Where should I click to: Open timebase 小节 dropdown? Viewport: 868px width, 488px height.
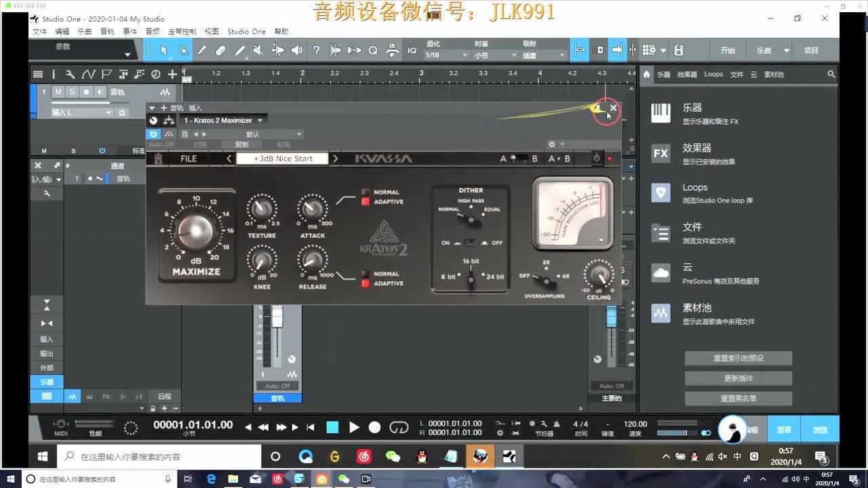pos(495,56)
